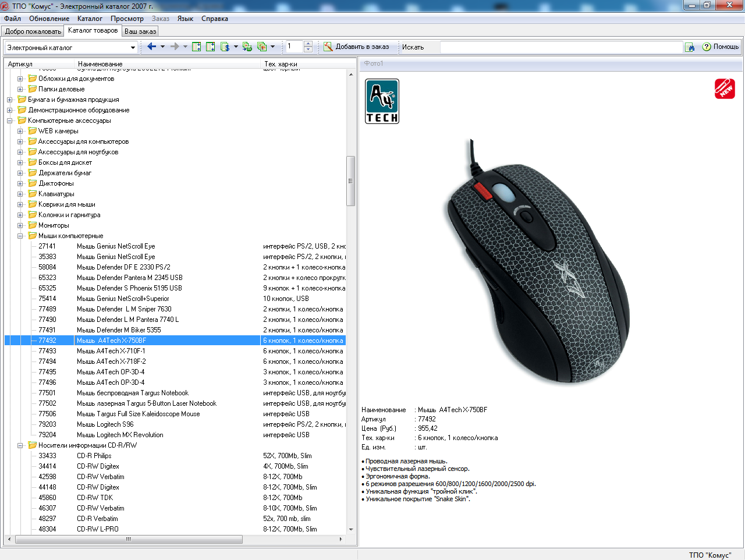This screenshot has height=560, width=745.
Task: Switch to the Ваш заказ tab
Action: (x=140, y=31)
